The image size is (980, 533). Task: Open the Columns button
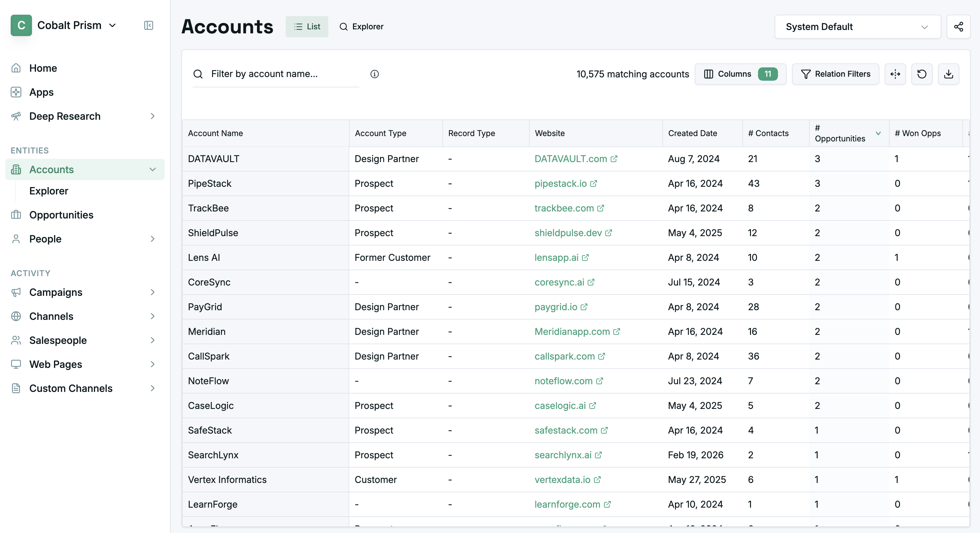click(740, 74)
